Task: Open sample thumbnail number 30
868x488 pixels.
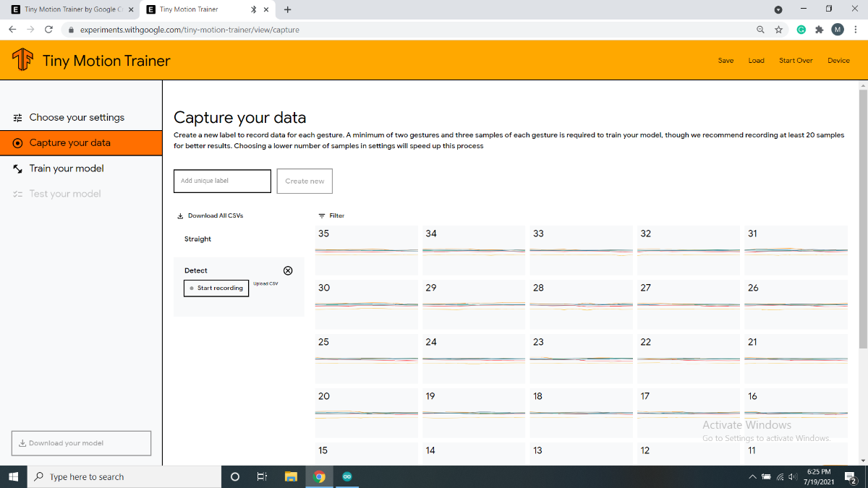Action: (367, 304)
